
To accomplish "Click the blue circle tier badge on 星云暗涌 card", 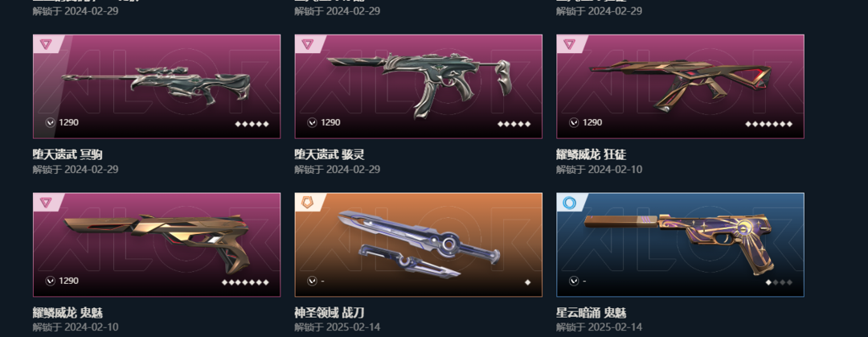I will (x=568, y=203).
